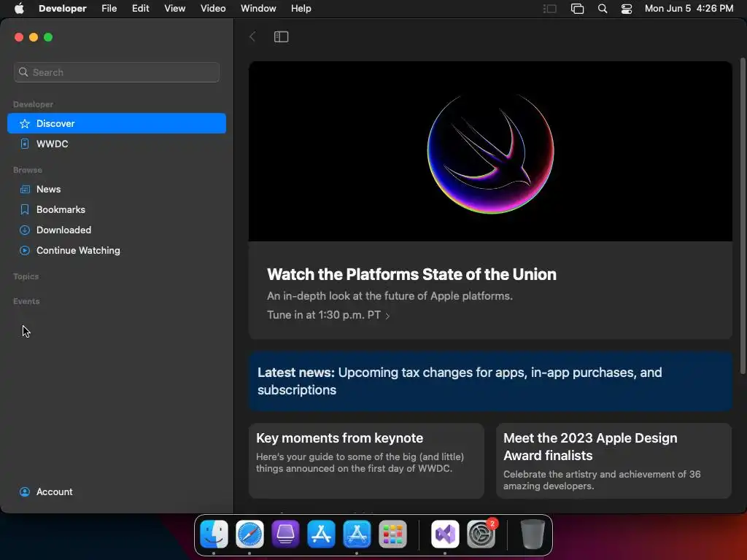The height and width of the screenshot is (560, 747).
Task: Open Latest news tax changes banner
Action: pos(490,381)
